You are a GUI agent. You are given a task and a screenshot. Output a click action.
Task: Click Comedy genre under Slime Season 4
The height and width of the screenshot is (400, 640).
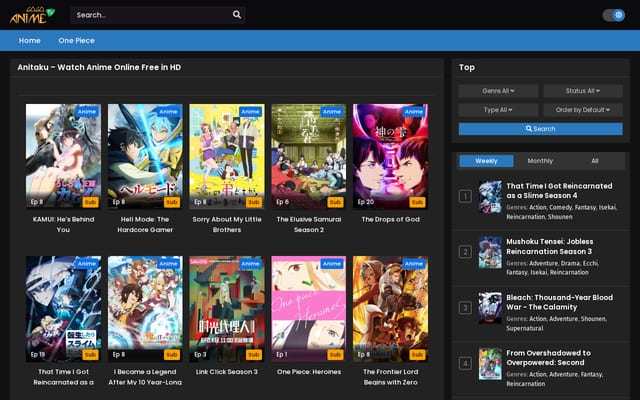coord(560,207)
